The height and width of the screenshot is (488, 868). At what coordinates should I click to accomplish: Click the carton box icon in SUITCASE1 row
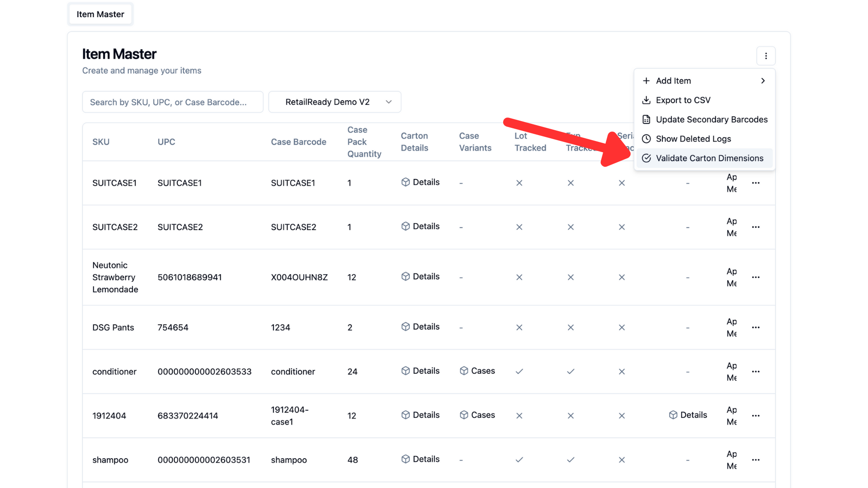tap(406, 182)
